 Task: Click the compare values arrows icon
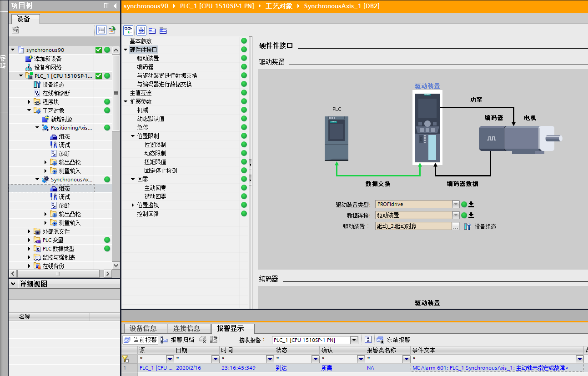pyautogui.click(x=141, y=30)
